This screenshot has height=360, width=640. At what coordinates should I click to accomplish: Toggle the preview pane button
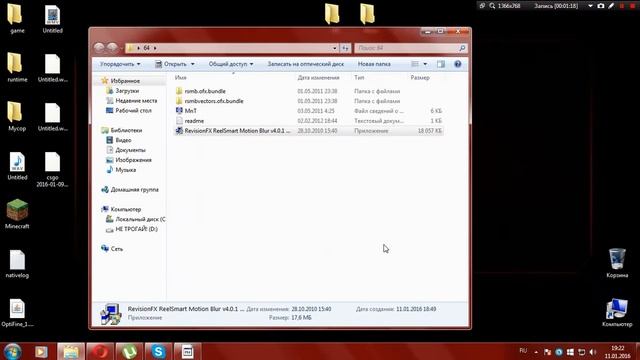coord(441,64)
